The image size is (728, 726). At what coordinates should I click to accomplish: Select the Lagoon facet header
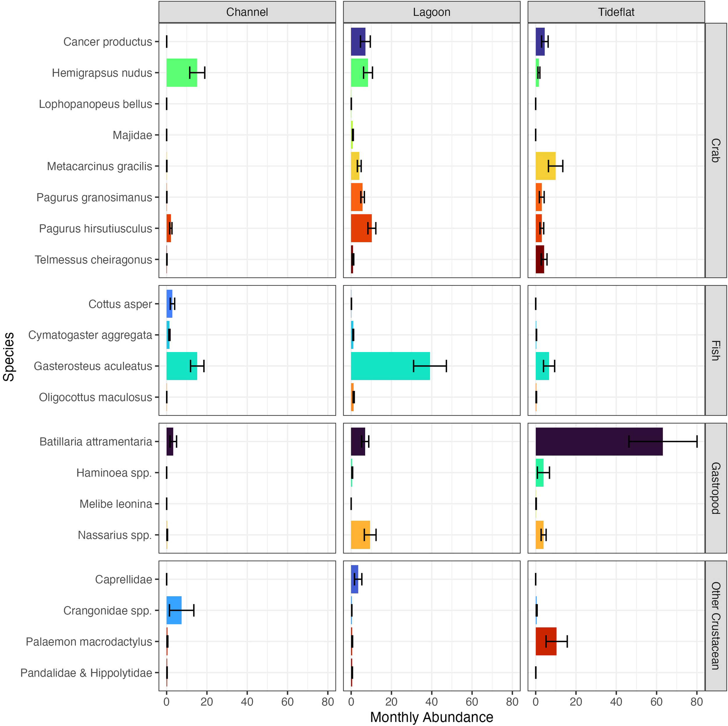click(432, 12)
